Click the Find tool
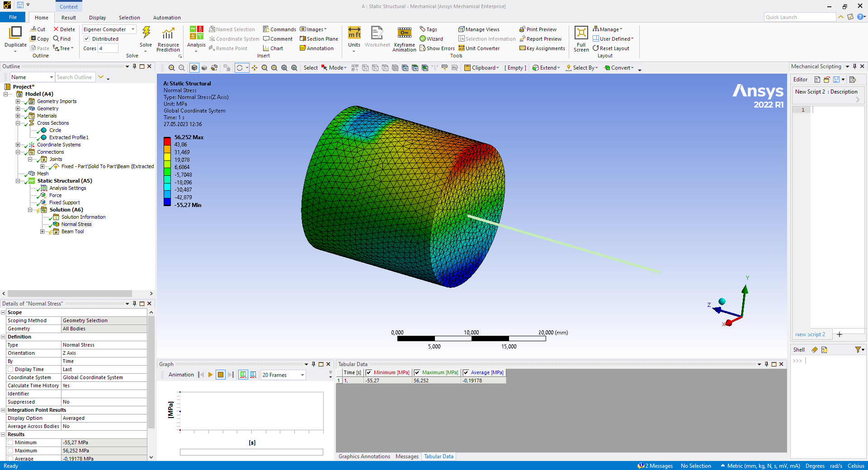The height and width of the screenshot is (470, 868). 62,39
